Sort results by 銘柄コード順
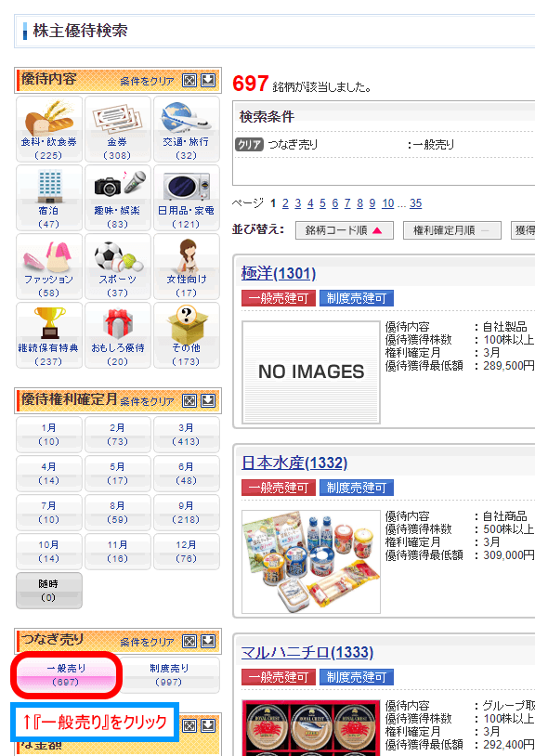This screenshot has width=535, height=756. coord(345,230)
